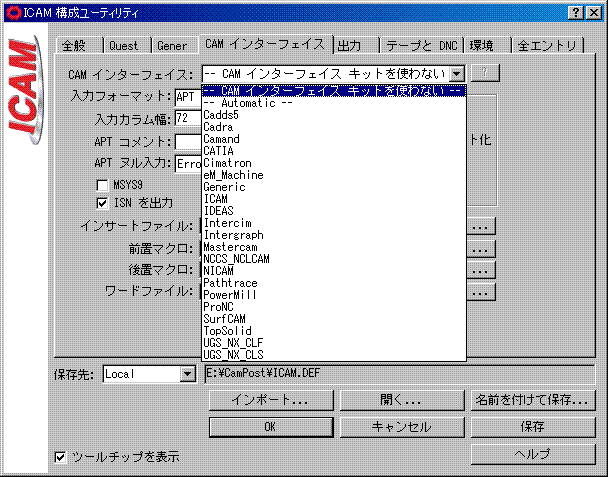Select the highlighted 'キットを使わない' entry

(334, 91)
